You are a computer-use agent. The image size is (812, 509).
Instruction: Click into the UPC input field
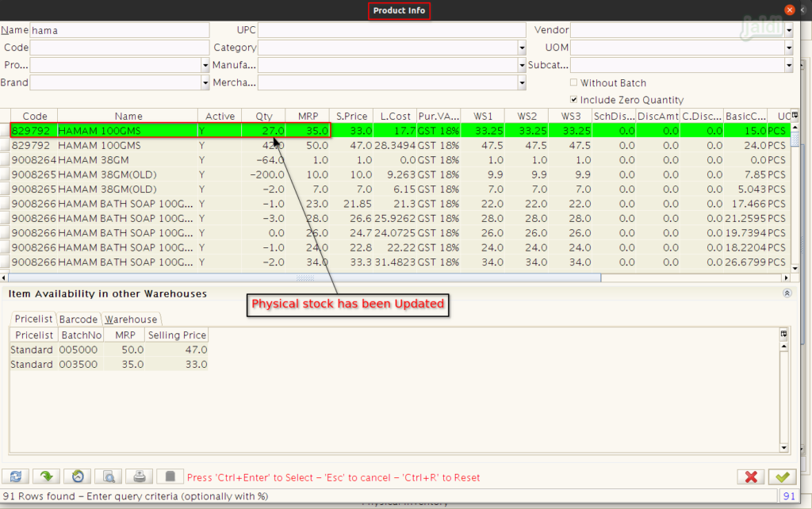point(392,30)
